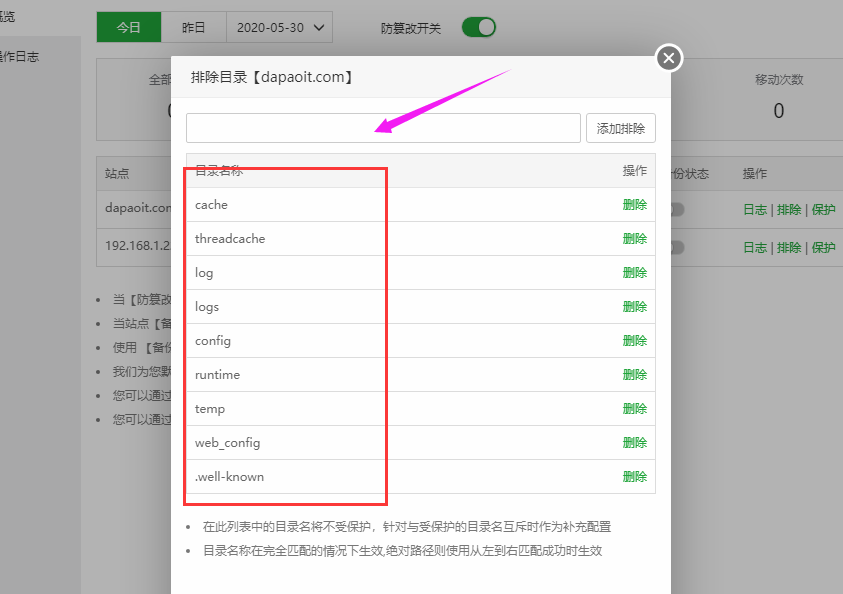Select the temp directory name
Image resolution: width=843 pixels, height=594 pixels.
tap(210, 409)
